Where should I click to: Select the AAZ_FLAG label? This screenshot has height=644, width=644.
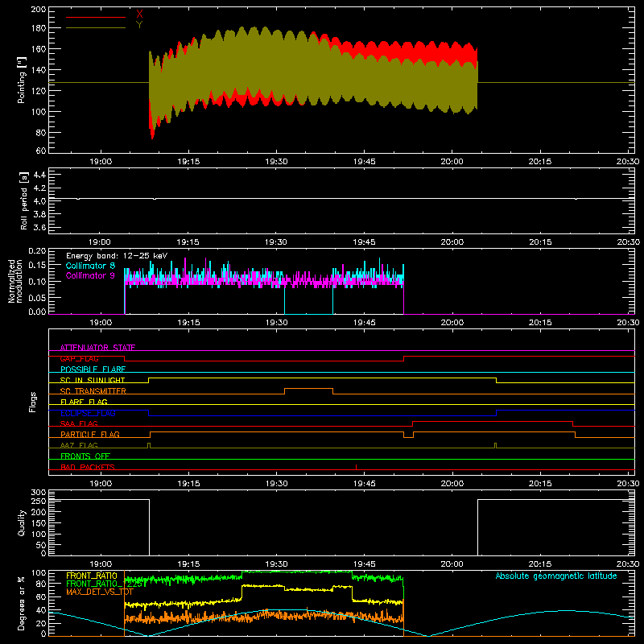79,445
